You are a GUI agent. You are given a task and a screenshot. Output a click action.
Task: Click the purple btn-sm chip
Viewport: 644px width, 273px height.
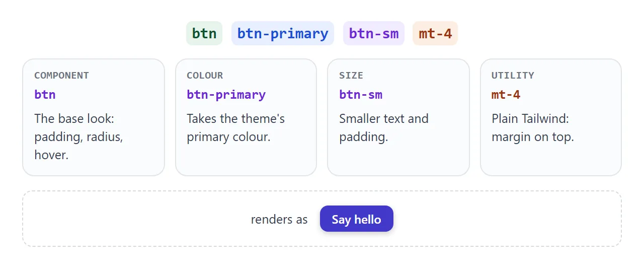click(x=374, y=33)
